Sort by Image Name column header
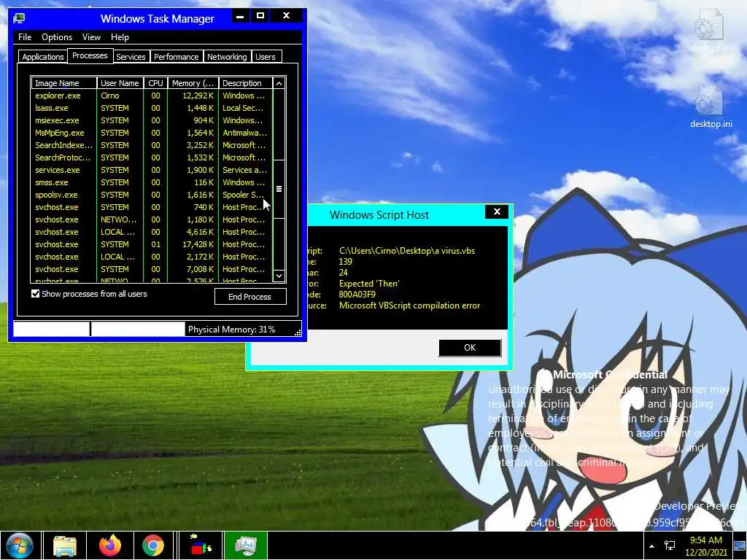Screen dimensions: 747x560 coord(64,83)
